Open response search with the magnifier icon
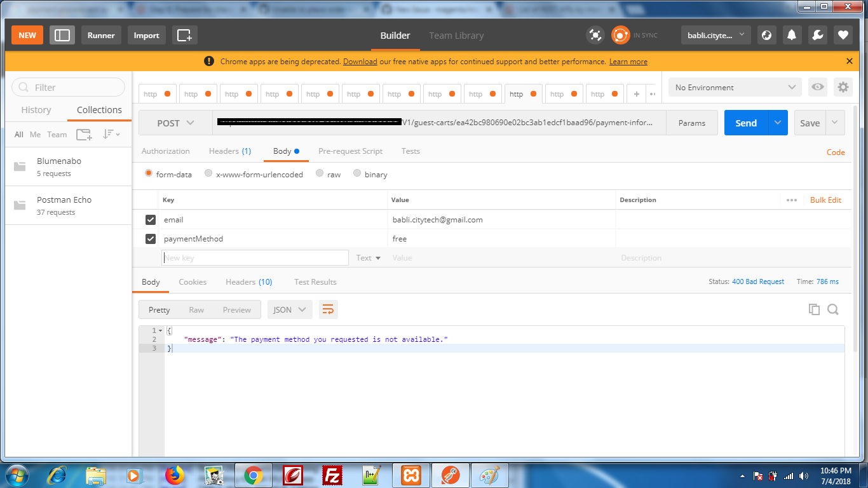This screenshot has height=488, width=868. 832,309
